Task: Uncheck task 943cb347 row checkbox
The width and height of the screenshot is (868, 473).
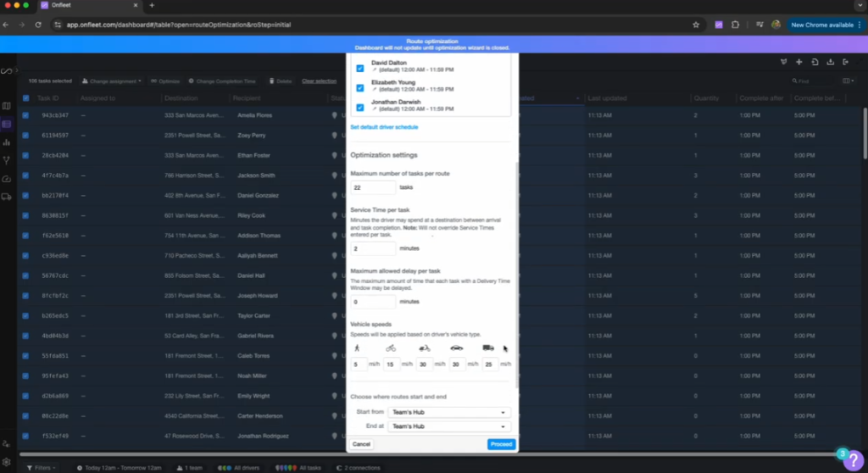Action: 25,115
